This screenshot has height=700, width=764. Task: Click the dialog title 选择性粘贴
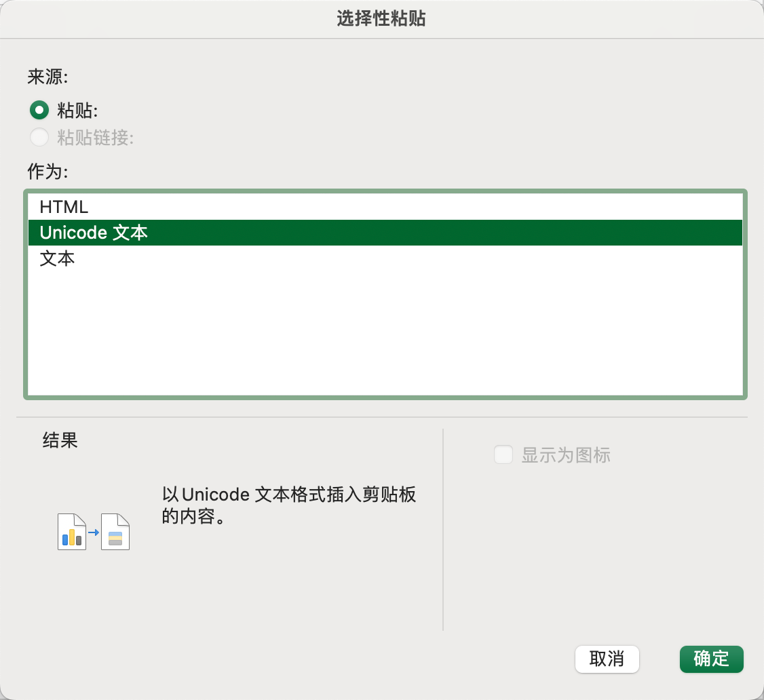(381, 19)
